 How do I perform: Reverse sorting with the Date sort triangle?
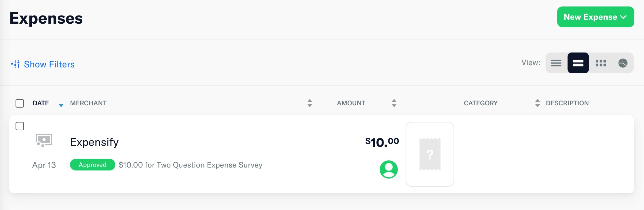coord(61,105)
